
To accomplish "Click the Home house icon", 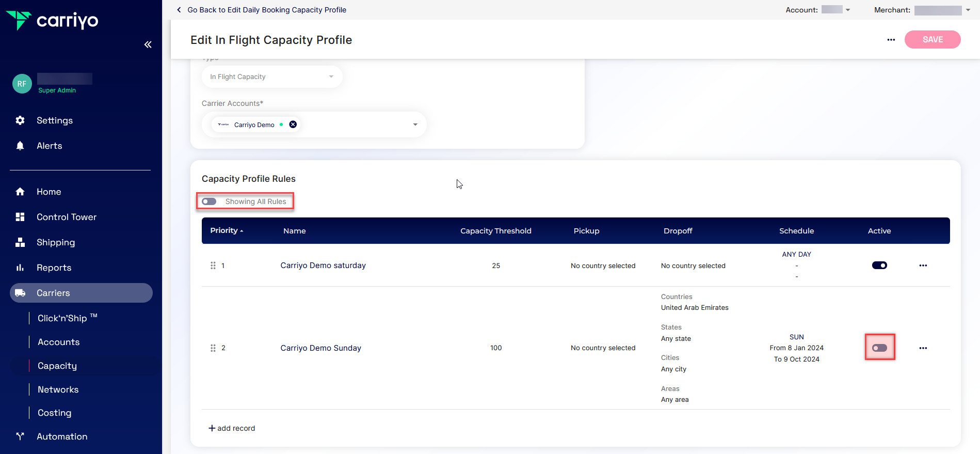I will coord(20,192).
